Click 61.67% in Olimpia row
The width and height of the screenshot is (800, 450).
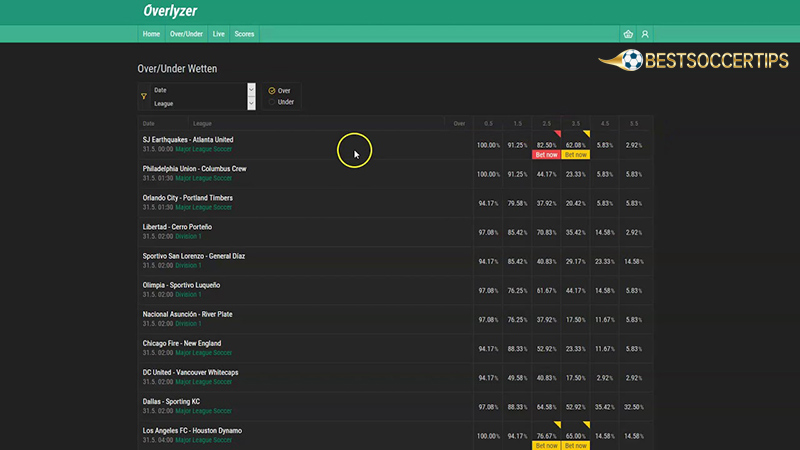[546, 291]
